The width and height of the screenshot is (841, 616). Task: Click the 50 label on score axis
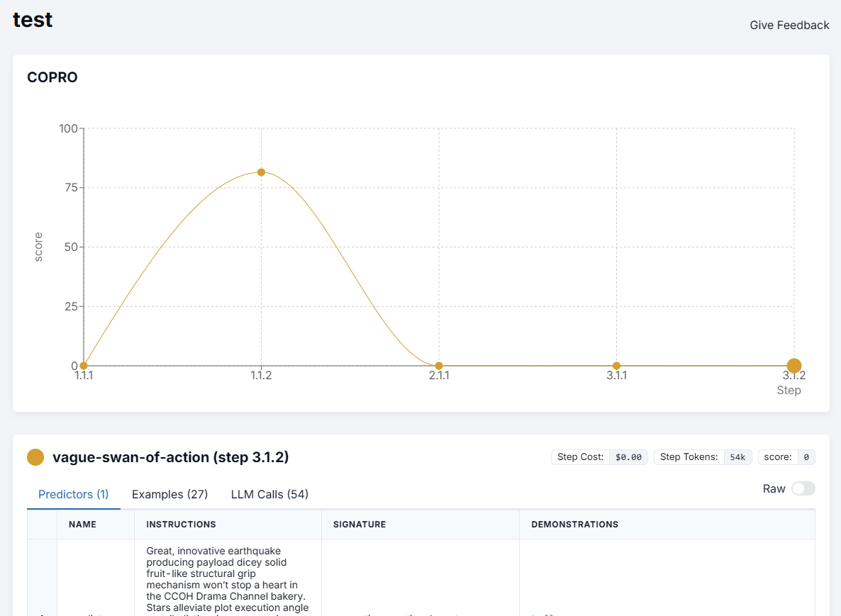coord(71,247)
